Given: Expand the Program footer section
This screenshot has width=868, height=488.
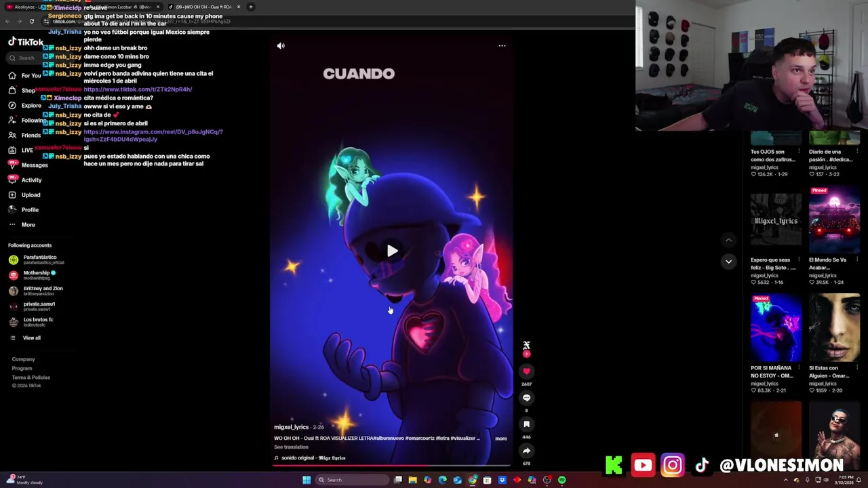Looking at the screenshot, I should (22, 368).
